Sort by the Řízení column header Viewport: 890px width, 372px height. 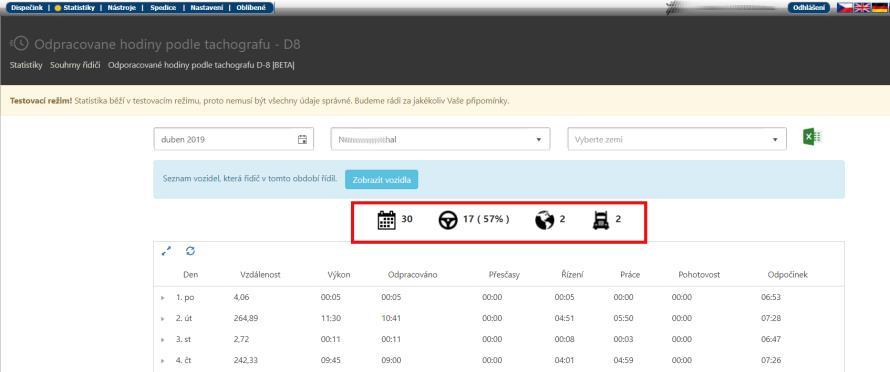(572, 275)
